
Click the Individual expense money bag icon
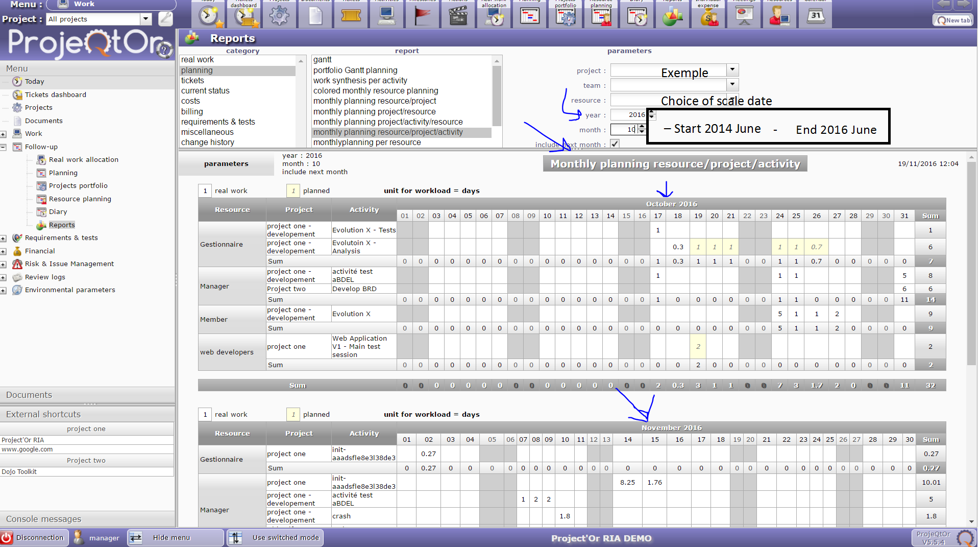(x=708, y=16)
